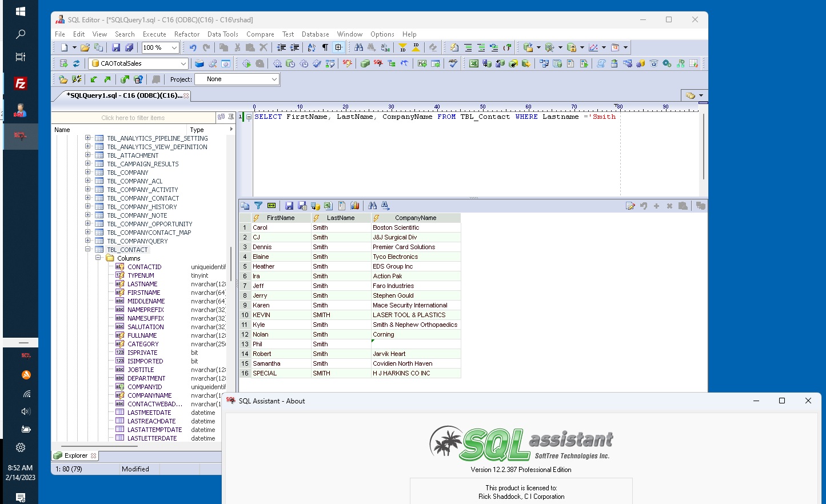826x504 pixels.
Task: Select the COMPANYNAME column in tree
Action: [x=150, y=395]
